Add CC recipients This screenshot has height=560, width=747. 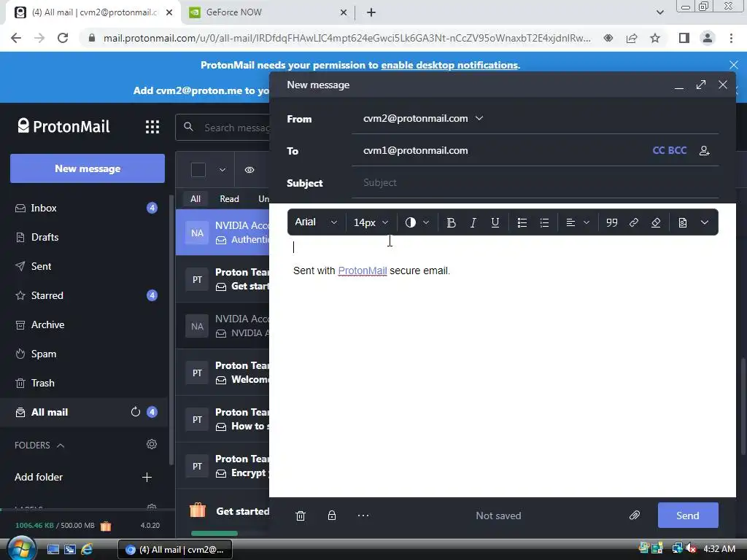(x=659, y=150)
